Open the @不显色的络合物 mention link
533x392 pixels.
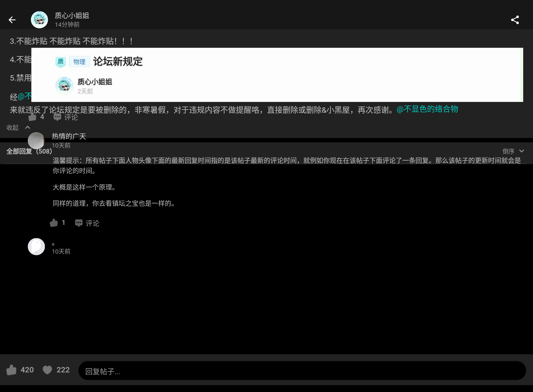coord(427,109)
